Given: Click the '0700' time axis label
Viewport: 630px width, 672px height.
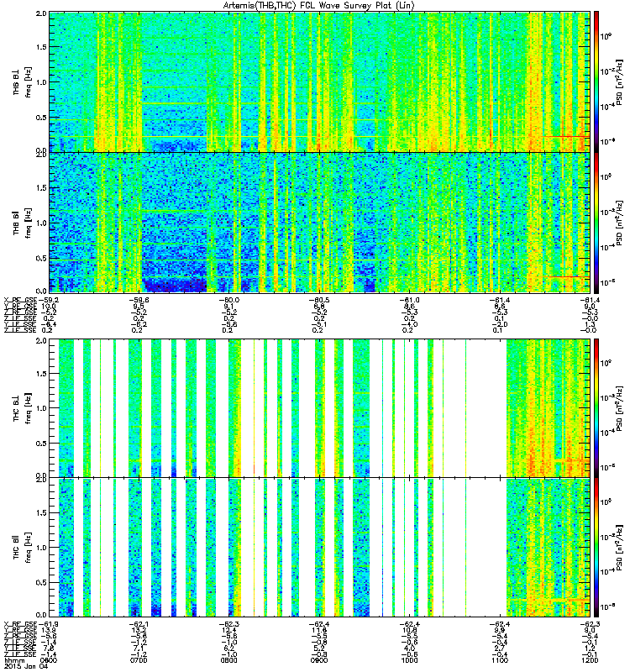Looking at the screenshot, I should (139, 660).
